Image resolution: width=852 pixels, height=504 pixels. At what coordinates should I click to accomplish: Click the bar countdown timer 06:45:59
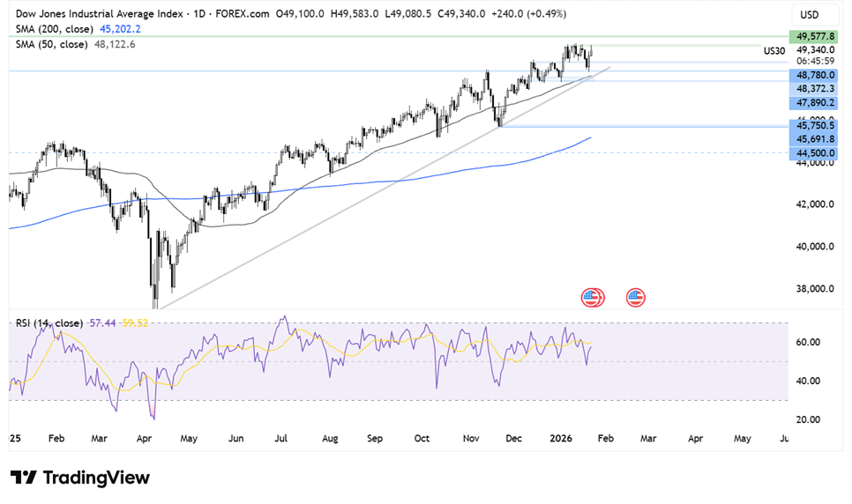[815, 61]
